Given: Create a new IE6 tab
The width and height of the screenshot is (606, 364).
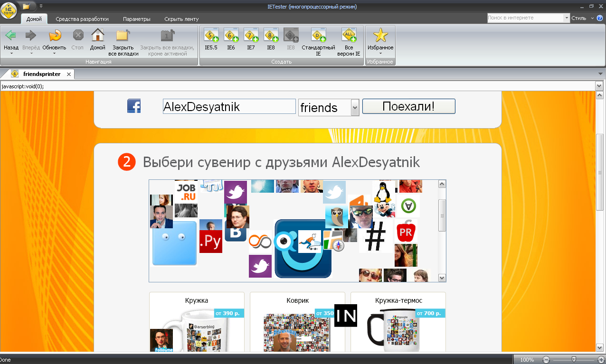Looking at the screenshot, I should coord(231,39).
